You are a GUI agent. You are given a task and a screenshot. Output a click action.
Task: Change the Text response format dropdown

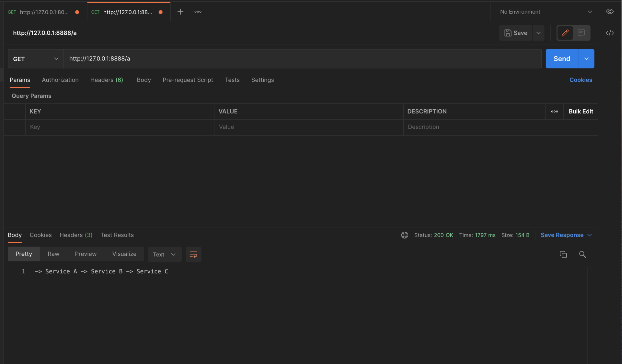click(x=165, y=255)
